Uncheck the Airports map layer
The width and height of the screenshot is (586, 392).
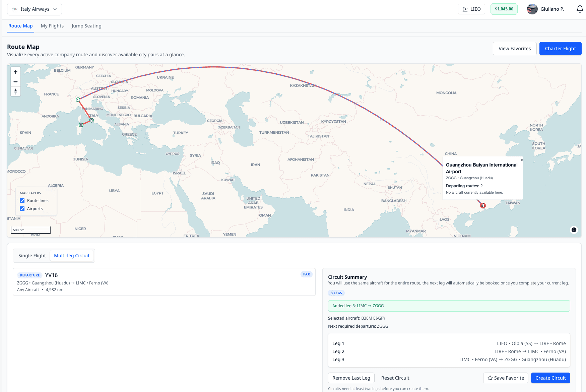(22, 209)
